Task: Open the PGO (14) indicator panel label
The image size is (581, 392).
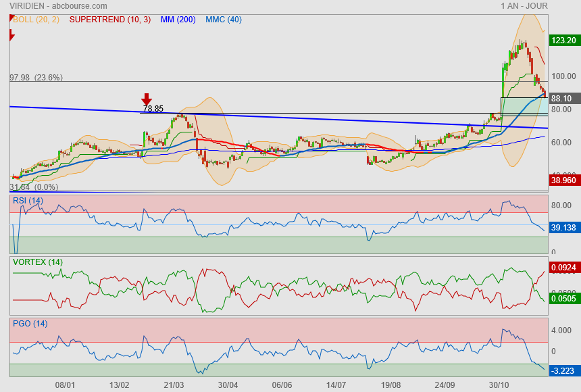Action: [x=30, y=323]
